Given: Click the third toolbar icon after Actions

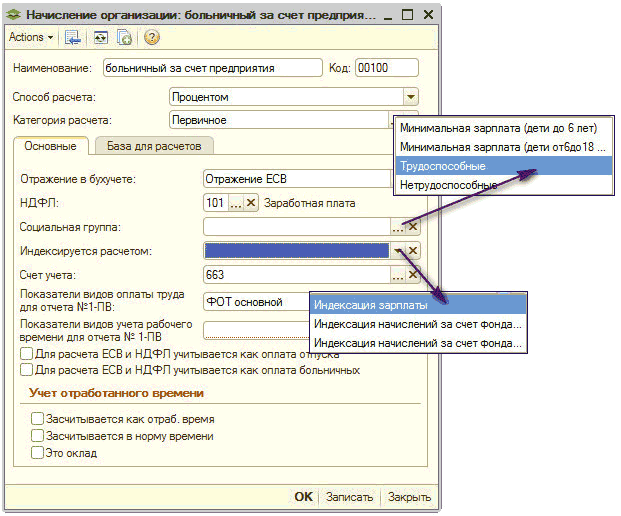Looking at the screenshot, I should click(124, 37).
